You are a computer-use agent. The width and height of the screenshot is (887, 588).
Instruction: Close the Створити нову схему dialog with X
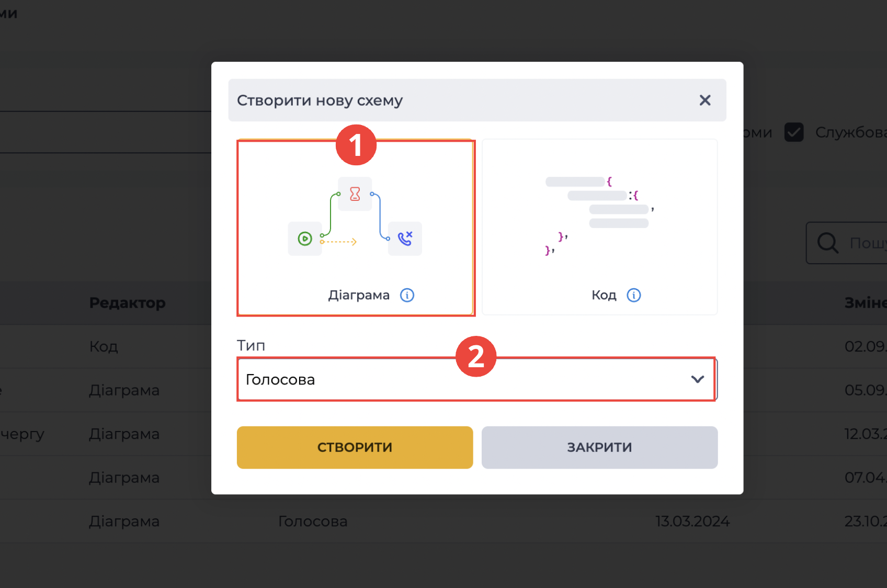(x=705, y=100)
